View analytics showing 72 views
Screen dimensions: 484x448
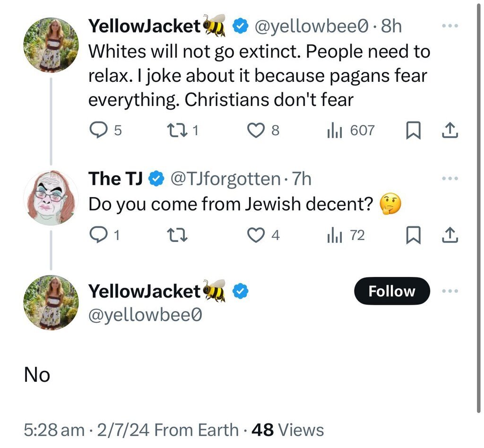pos(333,235)
